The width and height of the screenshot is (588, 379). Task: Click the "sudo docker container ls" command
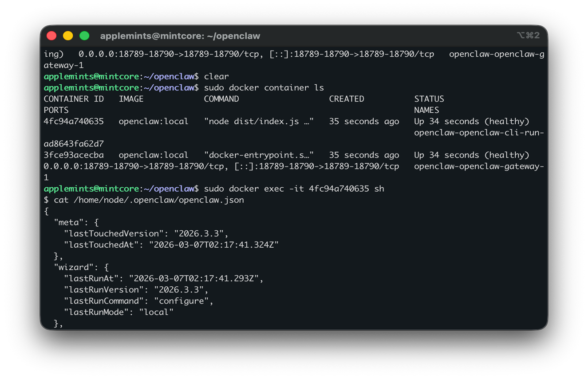264,88
